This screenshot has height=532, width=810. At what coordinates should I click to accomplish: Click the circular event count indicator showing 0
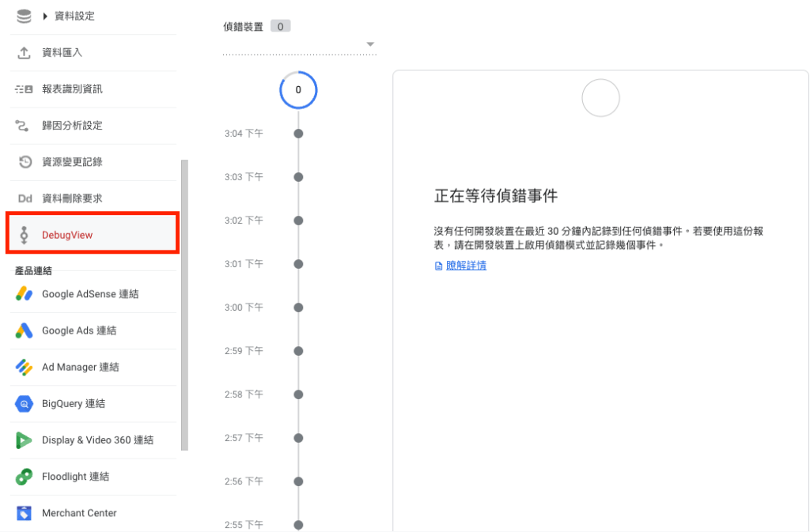click(x=298, y=90)
